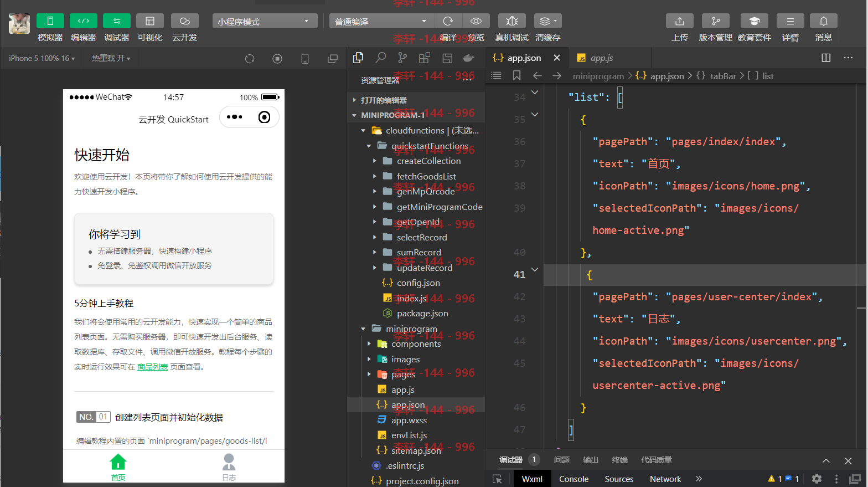Expand the images folder
Screen dimensions: 868x487
click(x=416, y=360)
